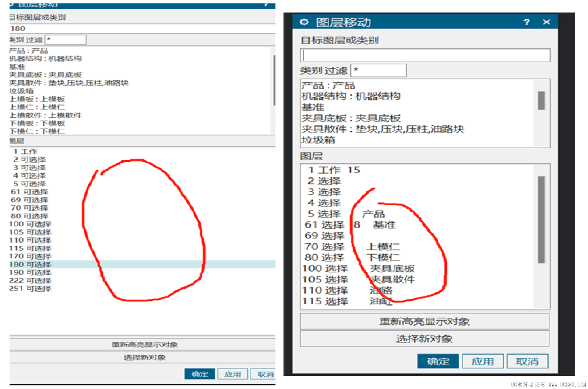Confirm with 确定 in left dialog

point(200,374)
